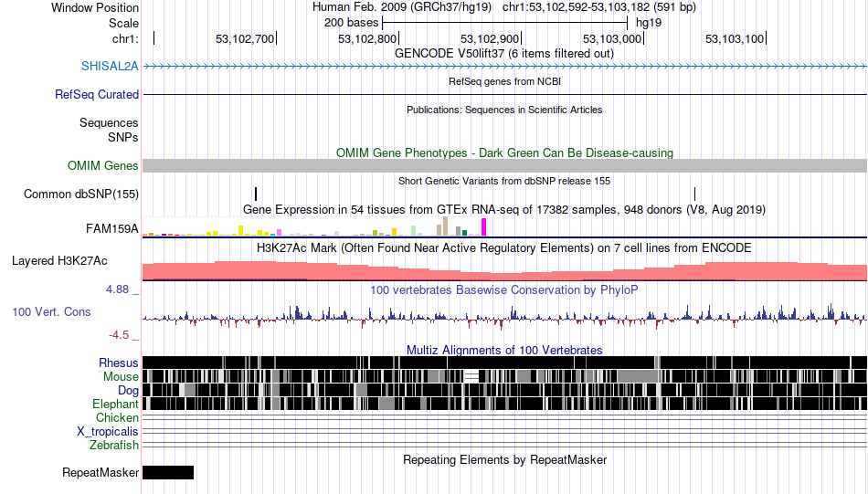Click the Scale label
868x494 pixels.
tap(123, 23)
